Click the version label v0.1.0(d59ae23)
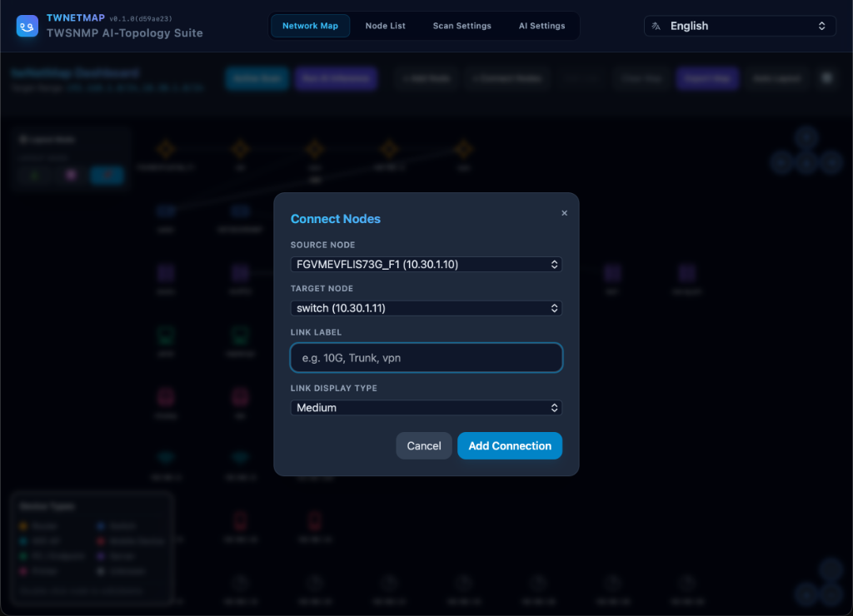 click(141, 18)
